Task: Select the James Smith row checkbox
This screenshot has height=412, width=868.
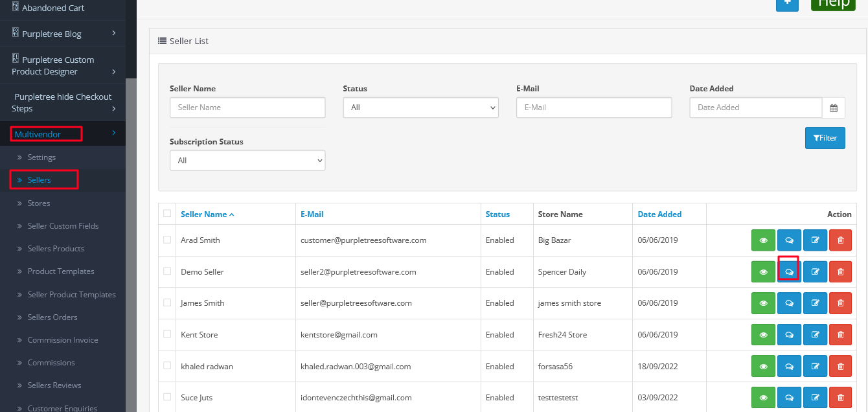Action: click(168, 303)
